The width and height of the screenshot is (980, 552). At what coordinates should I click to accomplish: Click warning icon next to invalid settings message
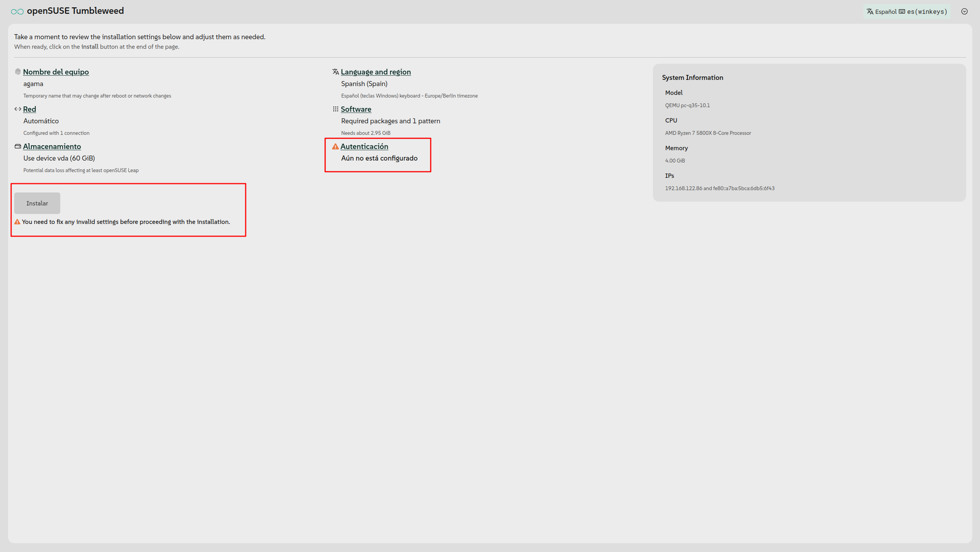click(x=17, y=222)
